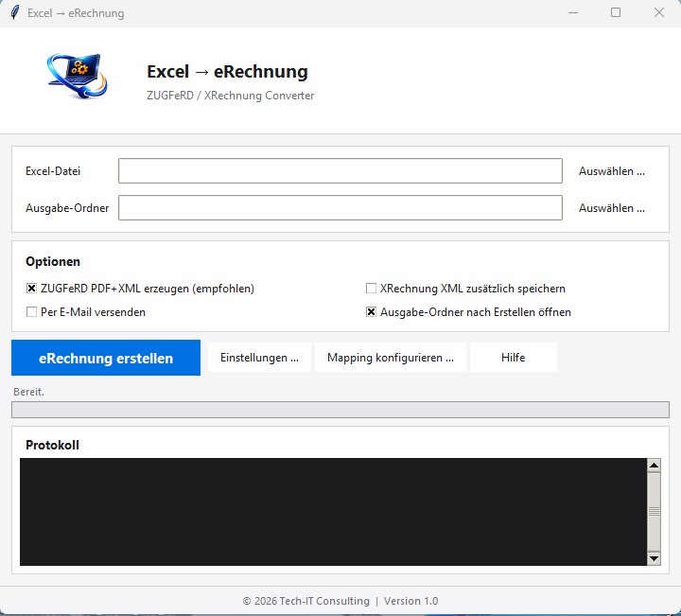
Task: Maximize the window
Action: (616, 12)
